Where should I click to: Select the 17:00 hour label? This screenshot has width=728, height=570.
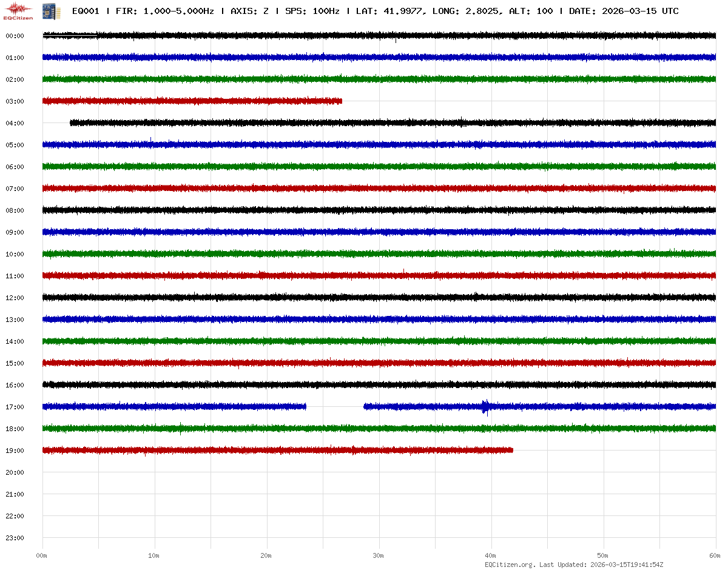tap(15, 407)
